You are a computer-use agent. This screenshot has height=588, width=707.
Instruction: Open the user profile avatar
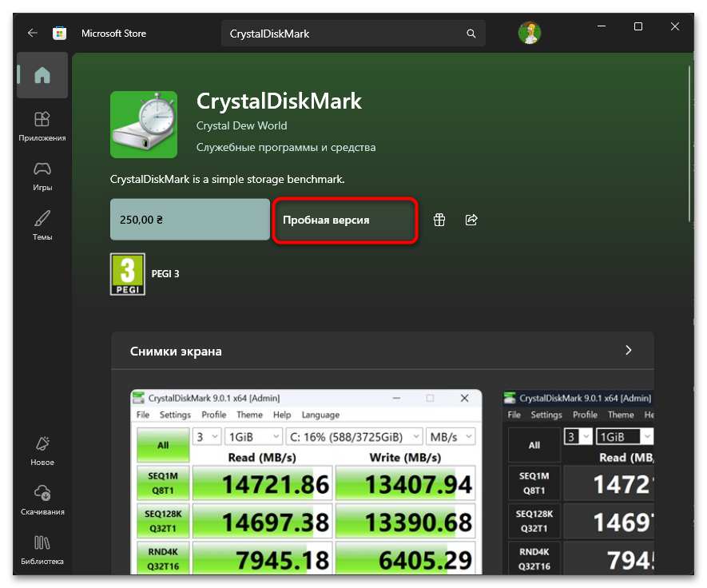pos(530,33)
